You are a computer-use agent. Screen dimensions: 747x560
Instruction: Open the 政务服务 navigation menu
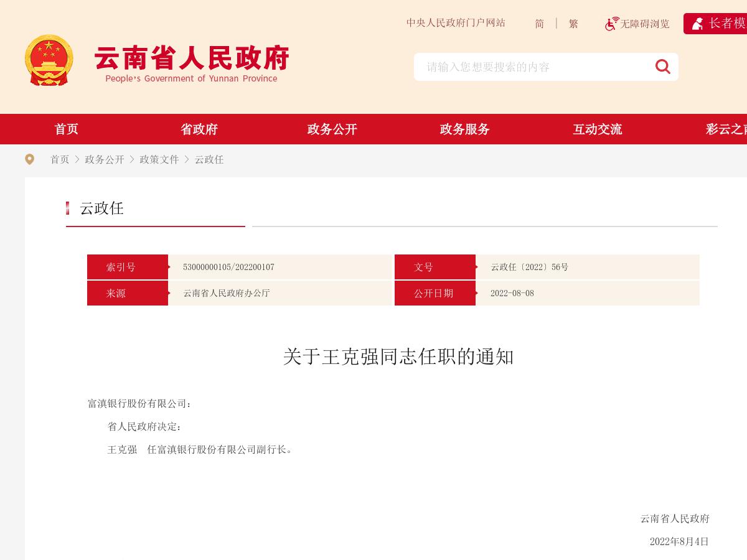[465, 129]
